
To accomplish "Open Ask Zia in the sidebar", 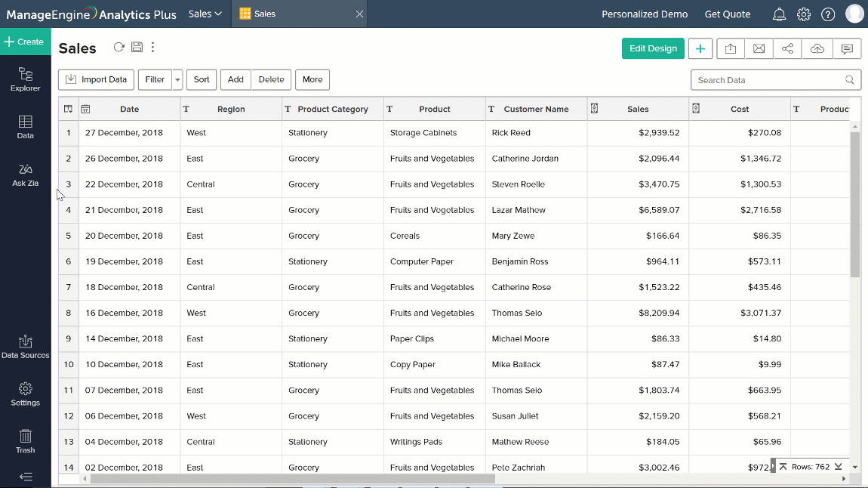I will coord(25,175).
